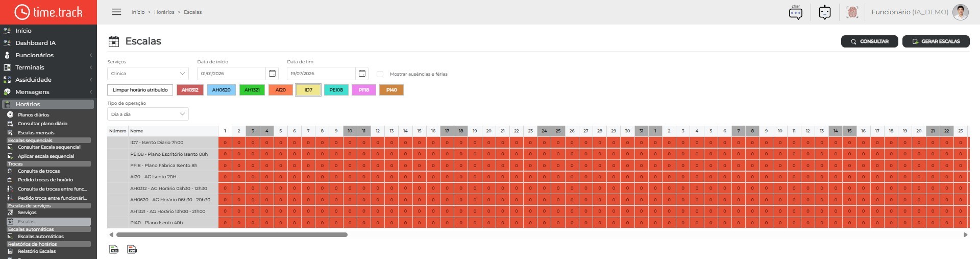Click the robot assistant icon
The width and height of the screenshot is (980, 259).
tap(825, 12)
